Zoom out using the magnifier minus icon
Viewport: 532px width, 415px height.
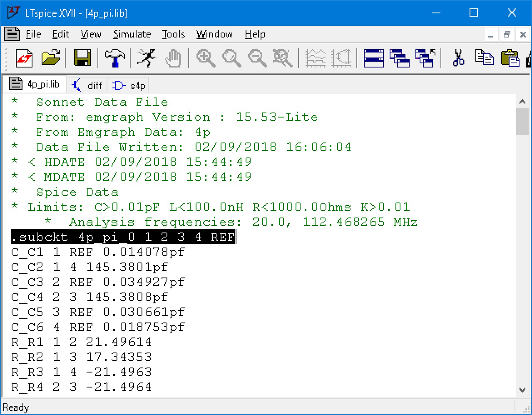click(x=257, y=58)
